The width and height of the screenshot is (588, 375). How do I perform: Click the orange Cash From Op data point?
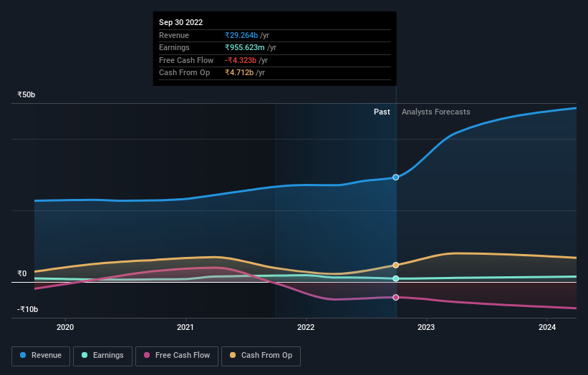tap(395, 266)
